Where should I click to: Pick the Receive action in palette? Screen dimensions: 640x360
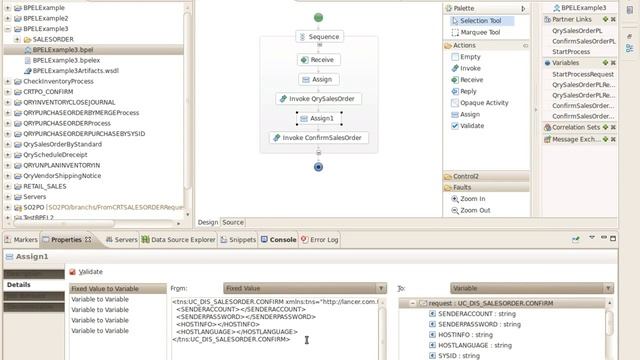467,80
